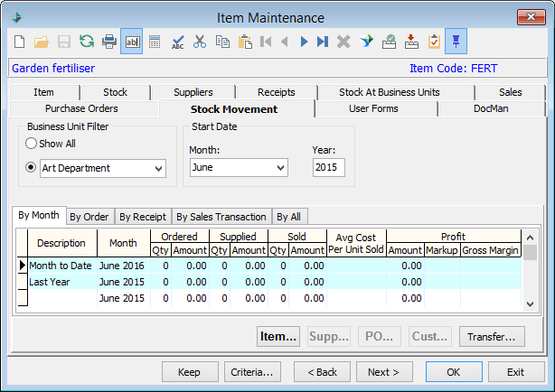Click the Gross Margin column header
The width and height of the screenshot is (555, 392).
click(491, 250)
